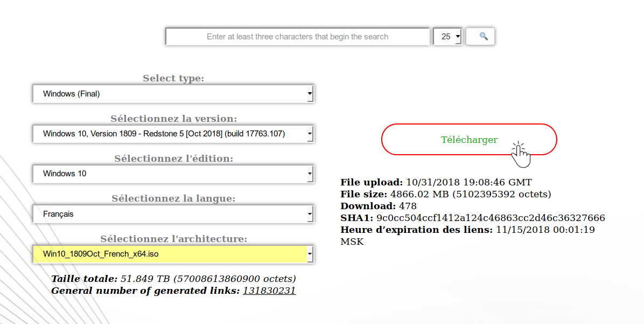The width and height of the screenshot is (644, 324).
Task: Focus the search text field
Action: 297,37
